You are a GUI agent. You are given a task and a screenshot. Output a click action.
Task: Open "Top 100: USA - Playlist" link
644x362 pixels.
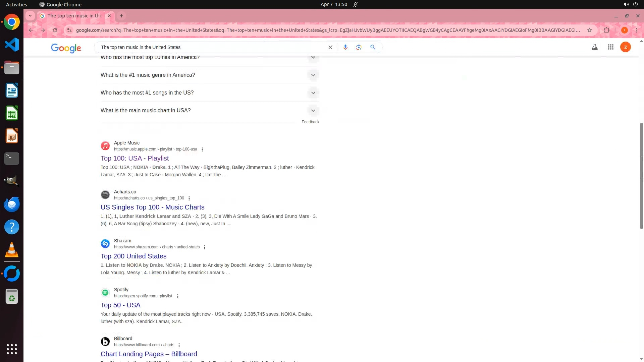pyautogui.click(x=135, y=158)
